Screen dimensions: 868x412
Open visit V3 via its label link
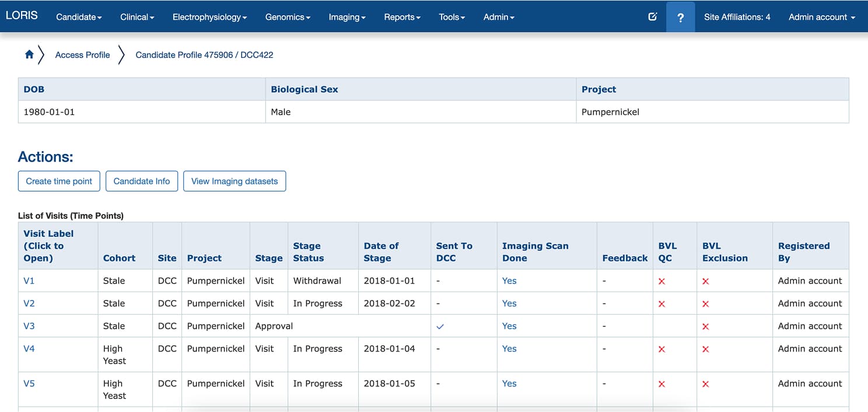29,326
